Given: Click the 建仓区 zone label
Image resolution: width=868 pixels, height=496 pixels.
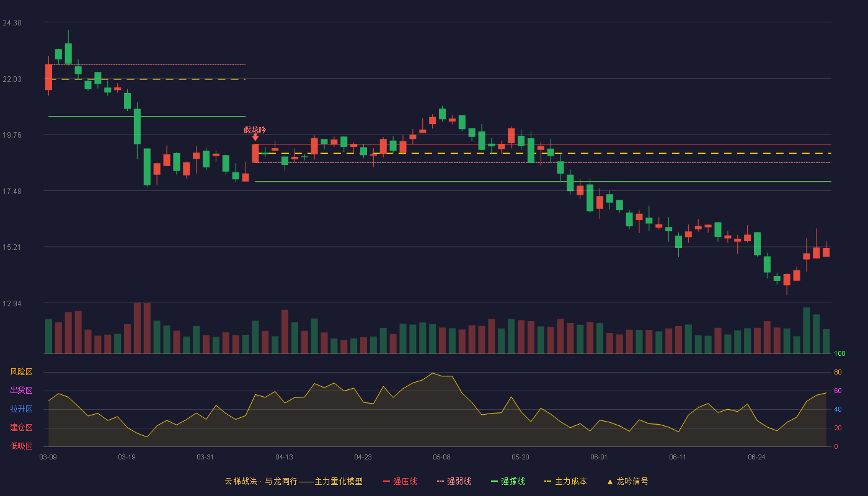Looking at the screenshot, I should (21, 428).
